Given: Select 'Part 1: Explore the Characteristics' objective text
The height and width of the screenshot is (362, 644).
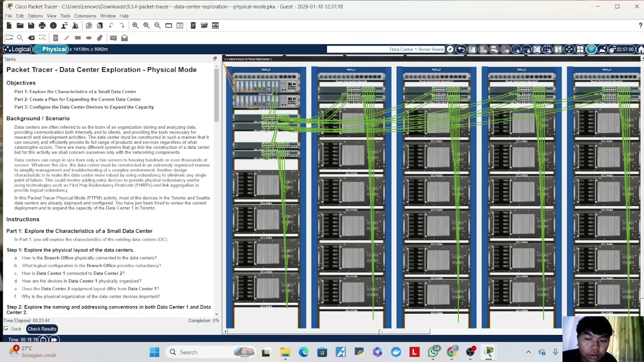Looking at the screenshot, I should point(75,92).
